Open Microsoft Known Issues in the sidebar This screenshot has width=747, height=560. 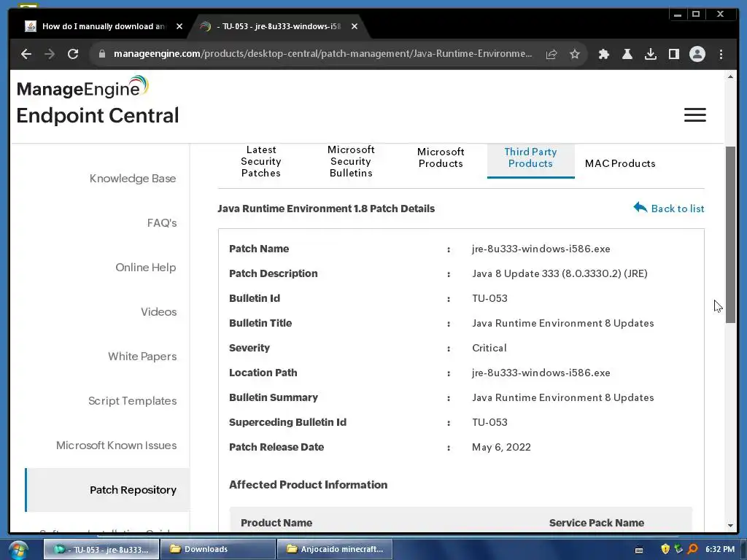pos(116,446)
